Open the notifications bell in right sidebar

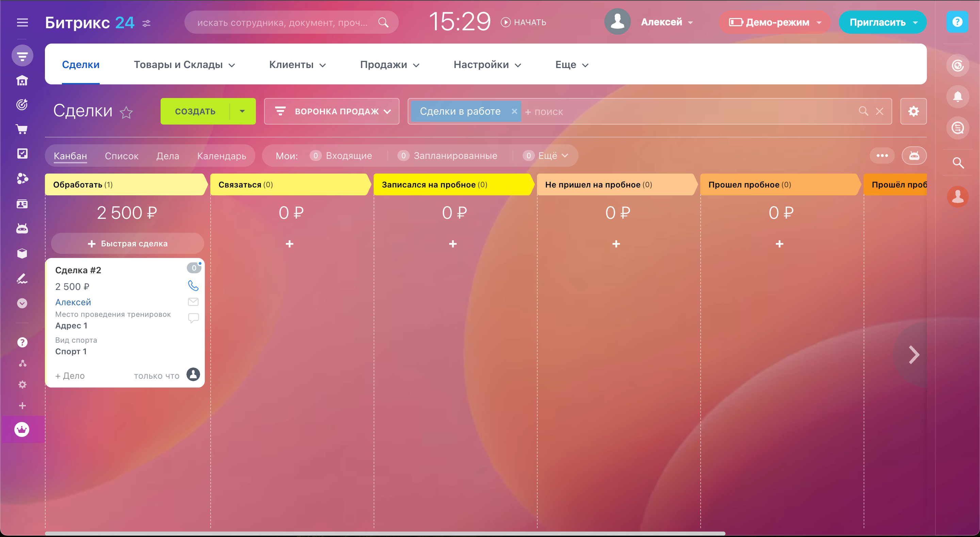[957, 97]
